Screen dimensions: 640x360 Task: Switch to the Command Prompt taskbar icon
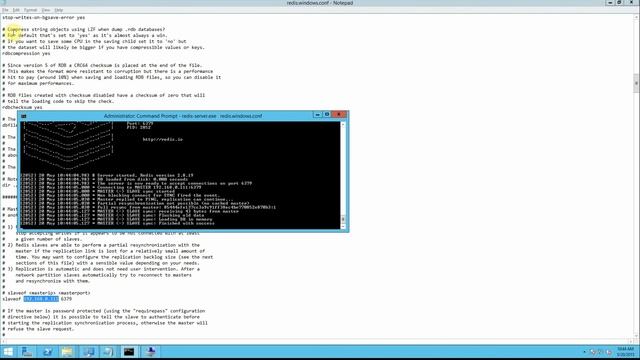click(x=129, y=352)
